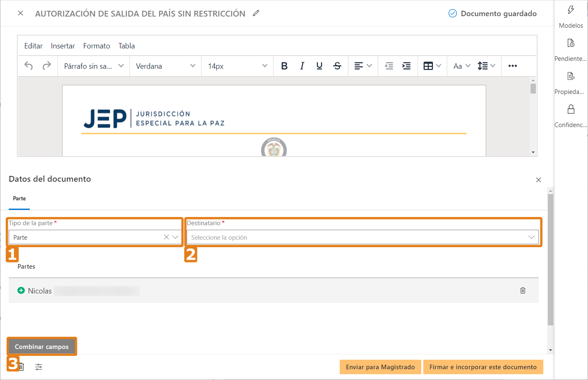Click the Datos del documento heading
The width and height of the screenshot is (588, 380).
(50, 179)
